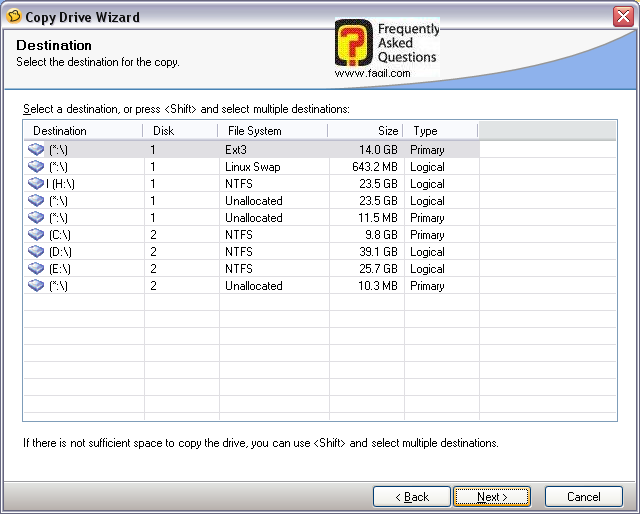640x514 pixels.
Task: Click the drive icon of the Ext3 partition
Action: coord(37,149)
